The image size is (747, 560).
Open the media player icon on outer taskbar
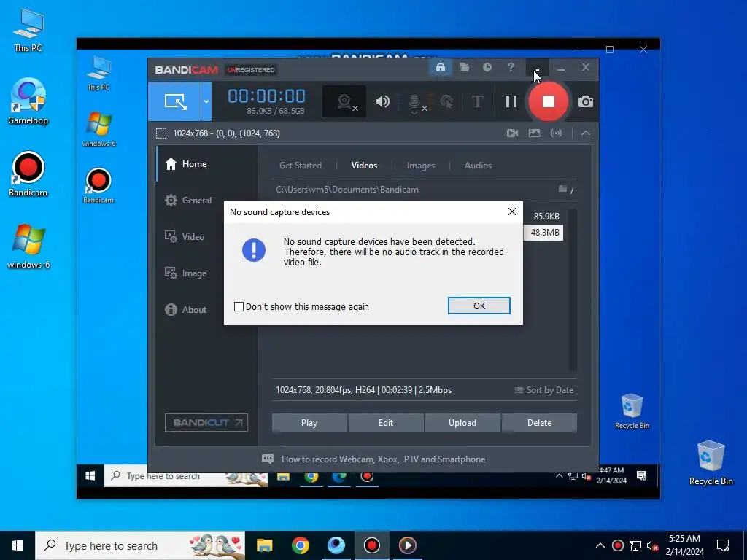click(407, 545)
